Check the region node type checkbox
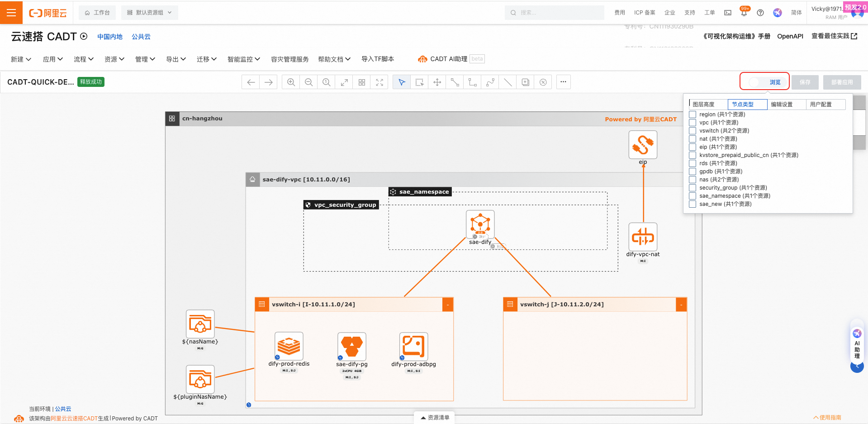Image resolution: width=868 pixels, height=424 pixels. pyautogui.click(x=693, y=114)
